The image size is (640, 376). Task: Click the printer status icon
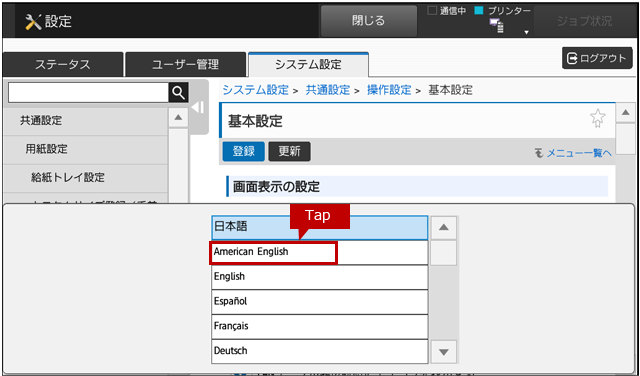[497, 25]
